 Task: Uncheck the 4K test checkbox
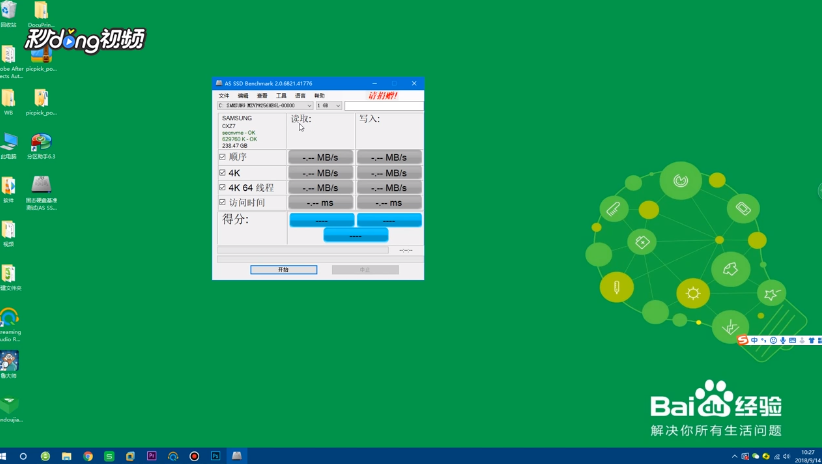(x=222, y=172)
